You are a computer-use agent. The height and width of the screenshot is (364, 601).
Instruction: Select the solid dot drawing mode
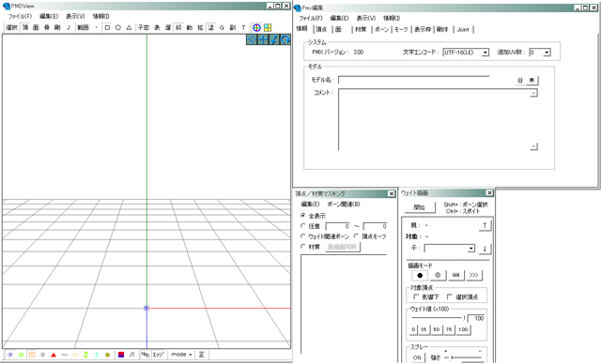click(420, 275)
